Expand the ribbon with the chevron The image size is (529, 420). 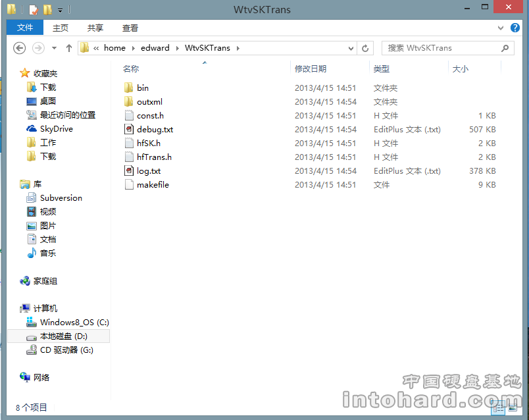coord(501,28)
